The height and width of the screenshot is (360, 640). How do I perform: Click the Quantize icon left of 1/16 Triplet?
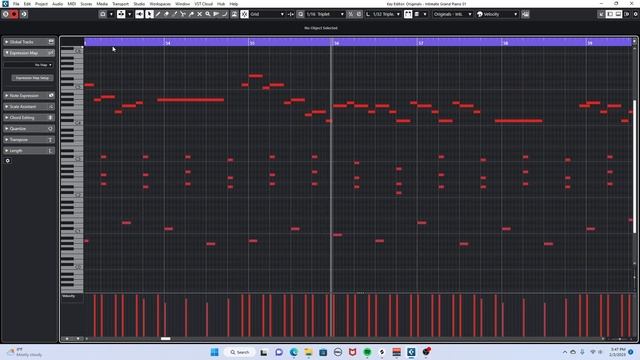point(300,14)
